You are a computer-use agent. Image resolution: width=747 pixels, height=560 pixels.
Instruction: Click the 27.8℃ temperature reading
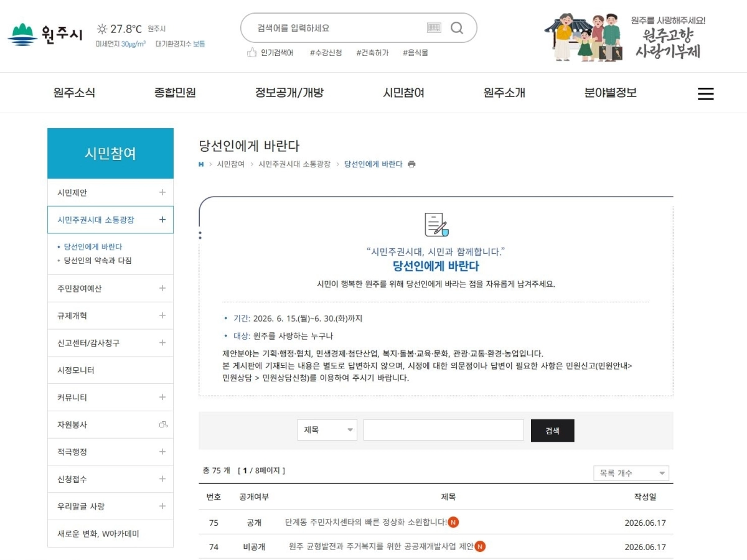pyautogui.click(x=126, y=29)
